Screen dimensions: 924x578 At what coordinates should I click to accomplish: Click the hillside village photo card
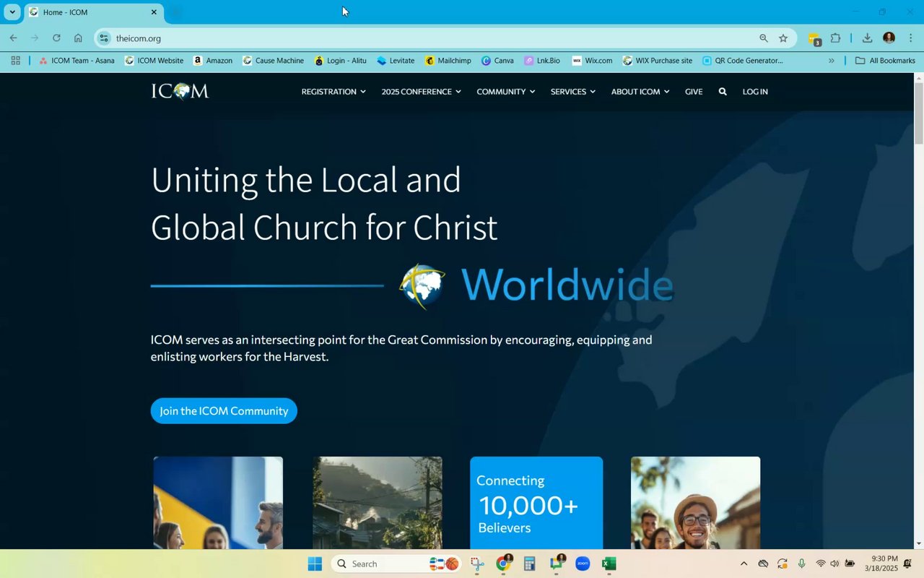coord(378,503)
